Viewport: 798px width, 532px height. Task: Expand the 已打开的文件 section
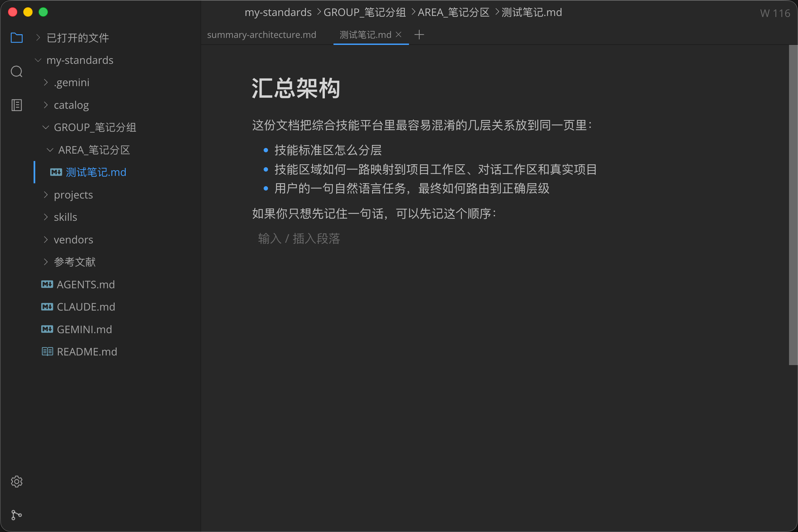coord(38,38)
